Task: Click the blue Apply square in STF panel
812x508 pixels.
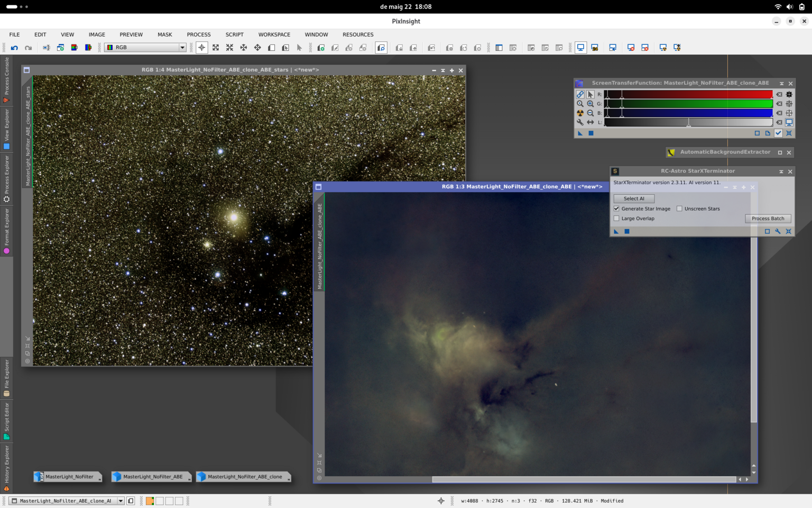Action: coord(591,133)
